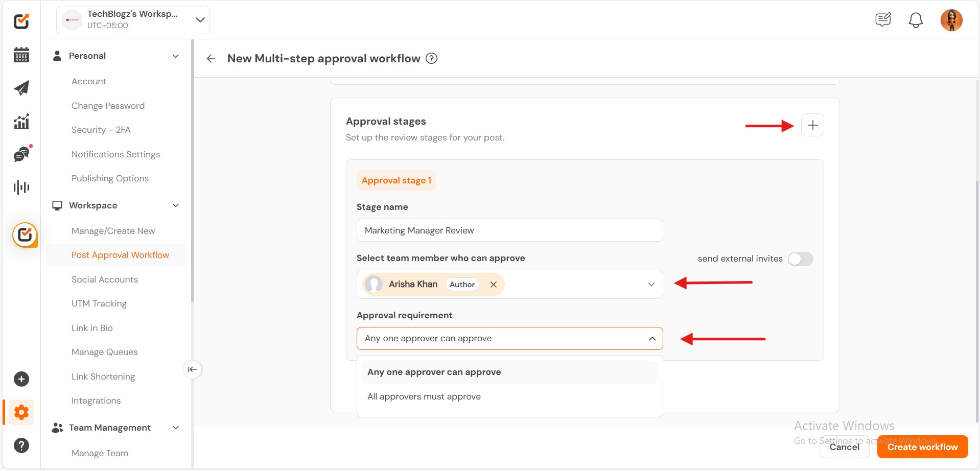
Task: Select All approvers must approve option
Action: (424, 396)
